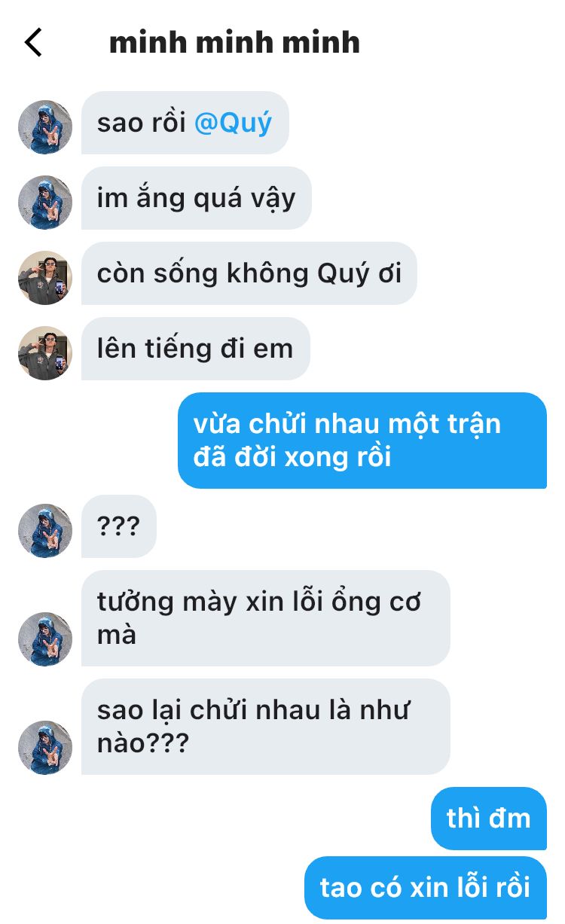Select the 'lên tiếng đi em' bubble
The width and height of the screenshot is (565, 924).
pyautogui.click(x=196, y=349)
